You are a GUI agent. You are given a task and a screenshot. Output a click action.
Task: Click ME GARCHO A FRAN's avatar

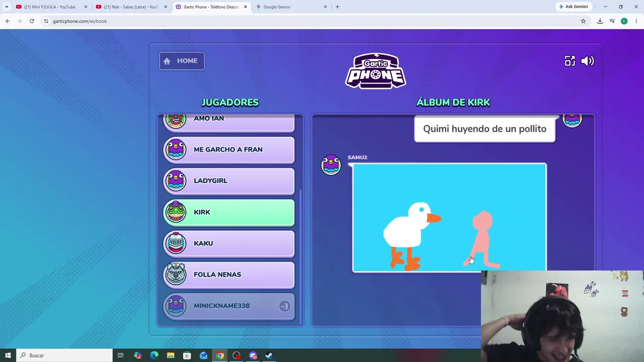point(176,149)
